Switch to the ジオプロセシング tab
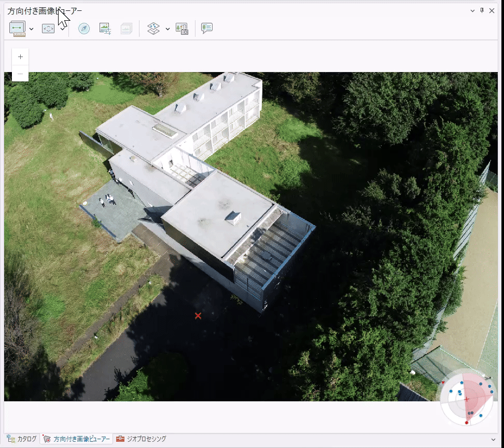The width and height of the screenshot is (504, 448). [x=140, y=439]
